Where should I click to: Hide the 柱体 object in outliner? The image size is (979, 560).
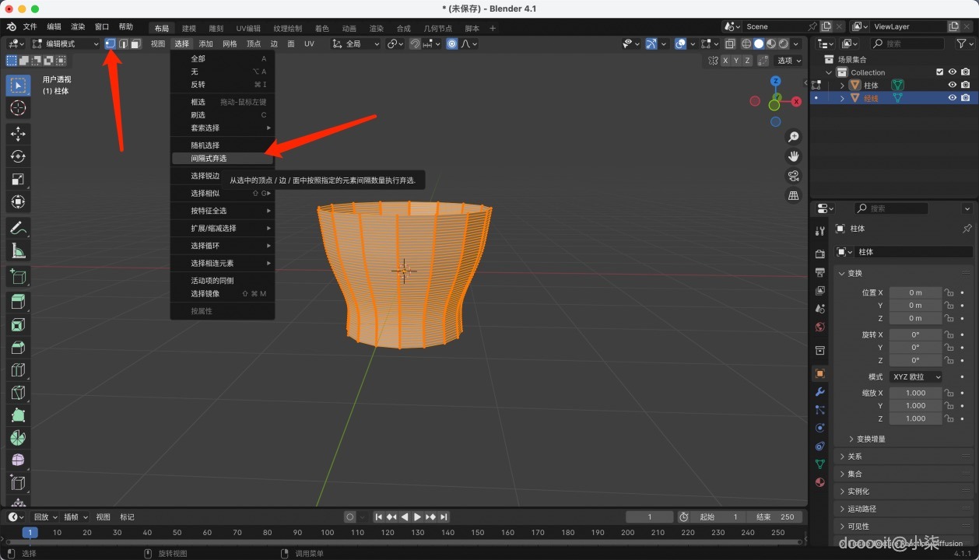952,86
